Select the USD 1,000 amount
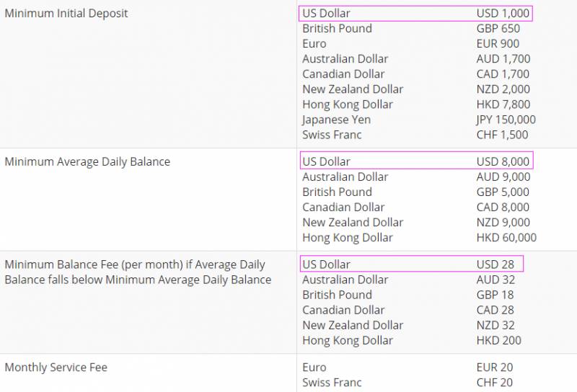577x392 pixels. tap(503, 13)
